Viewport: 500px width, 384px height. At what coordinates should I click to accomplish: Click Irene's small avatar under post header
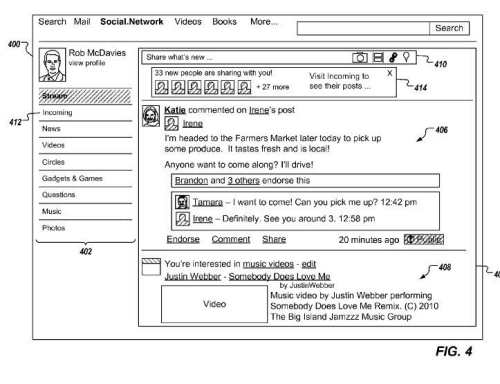point(171,124)
